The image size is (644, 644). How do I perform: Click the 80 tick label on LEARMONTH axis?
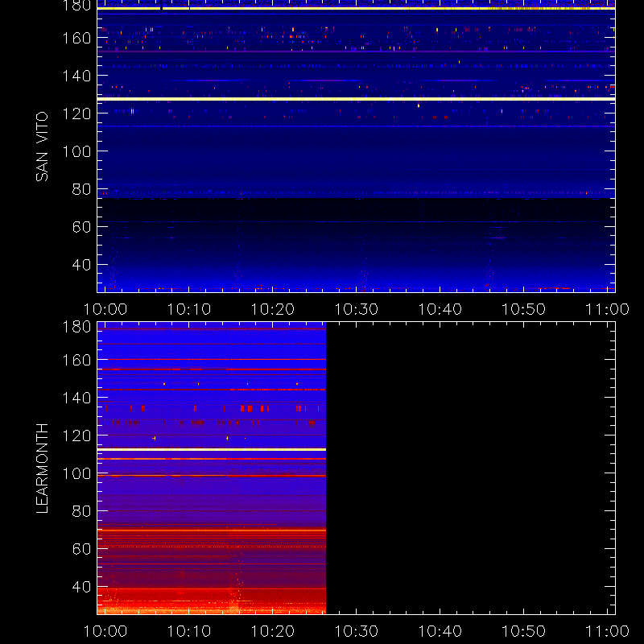point(81,511)
